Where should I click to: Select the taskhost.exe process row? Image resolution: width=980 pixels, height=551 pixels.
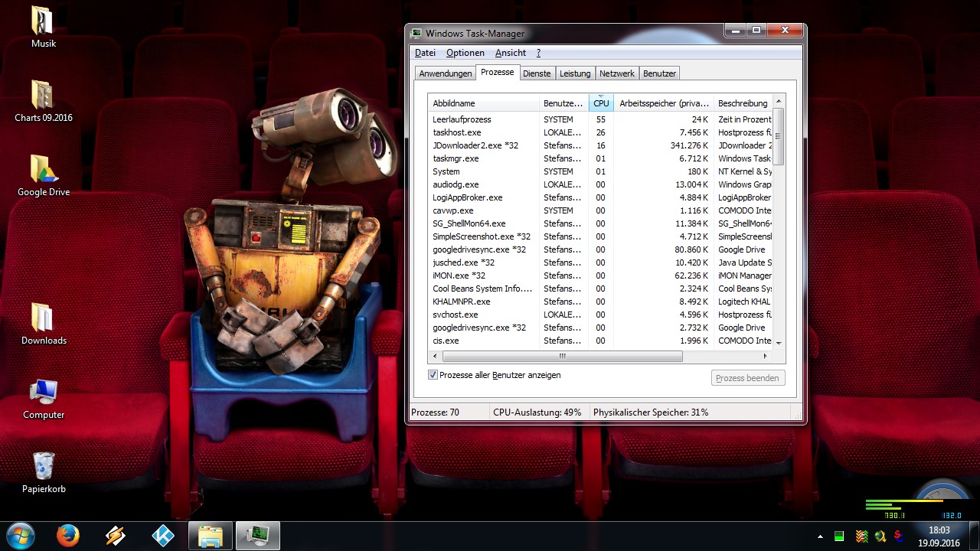(600, 132)
